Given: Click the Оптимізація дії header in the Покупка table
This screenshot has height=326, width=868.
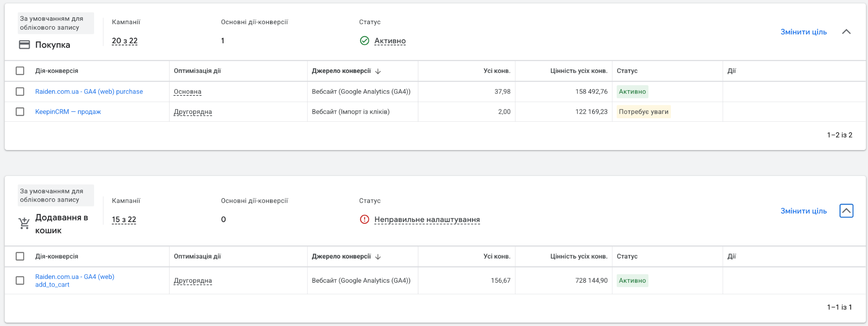Looking at the screenshot, I should click(197, 71).
